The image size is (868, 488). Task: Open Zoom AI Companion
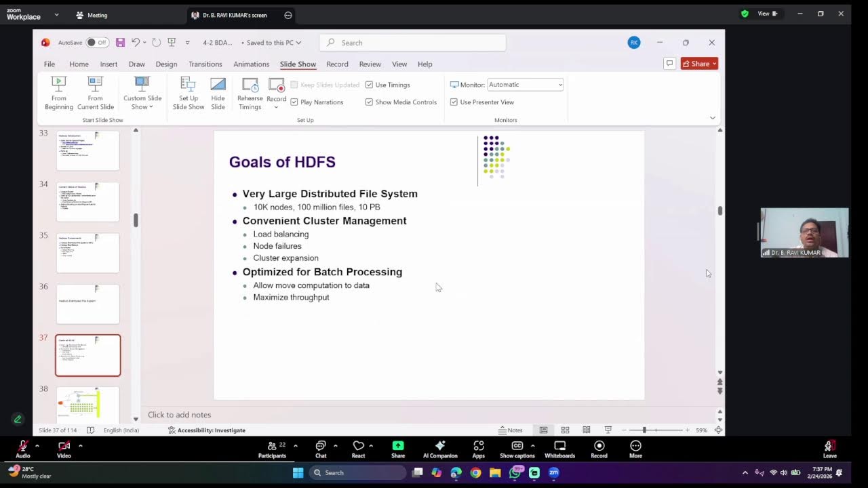coord(440,449)
